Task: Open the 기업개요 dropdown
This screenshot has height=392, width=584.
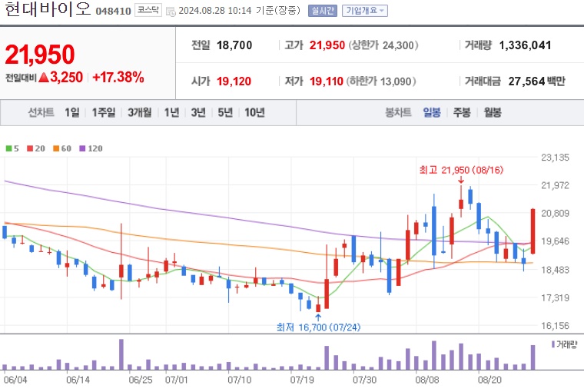Action: pos(365,11)
